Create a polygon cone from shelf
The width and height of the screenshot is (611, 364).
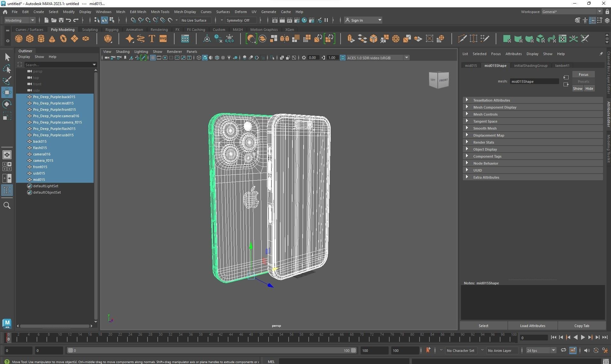coord(52,39)
